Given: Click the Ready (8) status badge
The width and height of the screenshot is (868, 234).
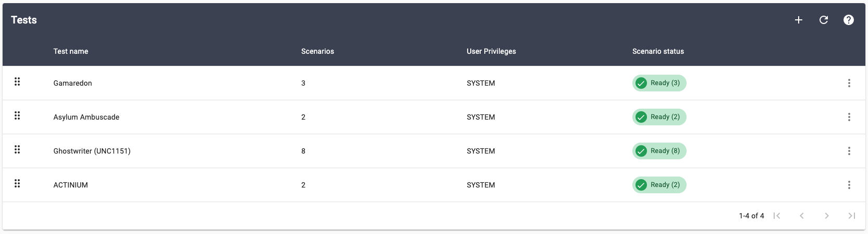Looking at the screenshot, I should click(x=659, y=151).
